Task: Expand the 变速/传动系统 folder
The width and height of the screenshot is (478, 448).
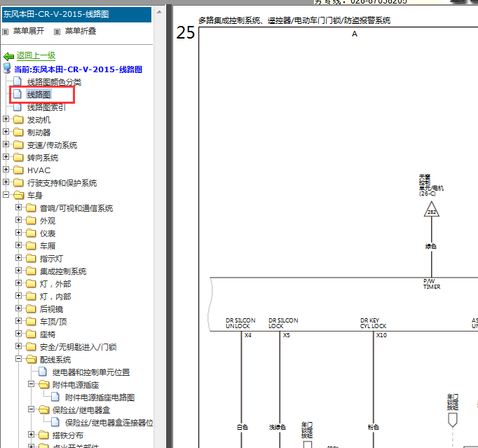Action: pos(6,144)
